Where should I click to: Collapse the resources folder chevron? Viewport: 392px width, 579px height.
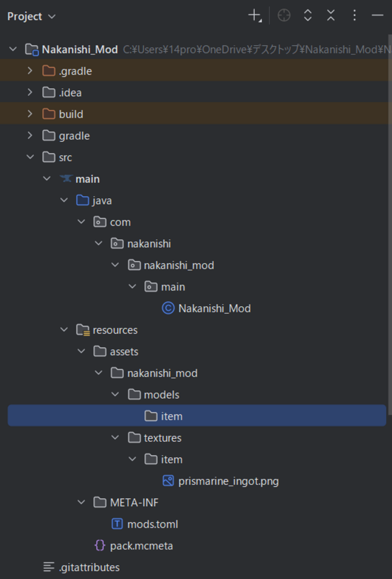click(64, 330)
